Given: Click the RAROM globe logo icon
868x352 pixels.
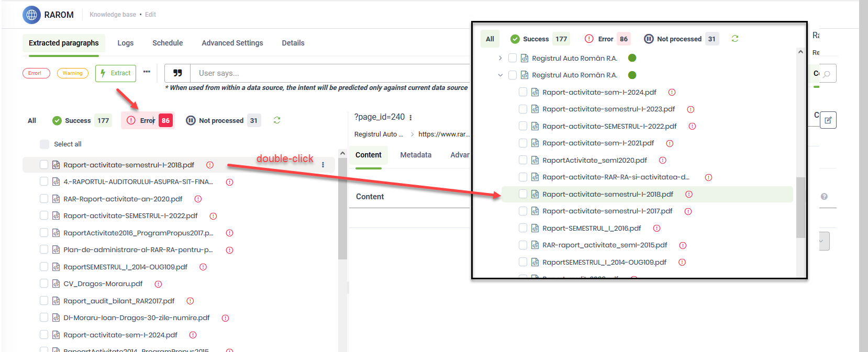Looking at the screenshot, I should (x=31, y=15).
